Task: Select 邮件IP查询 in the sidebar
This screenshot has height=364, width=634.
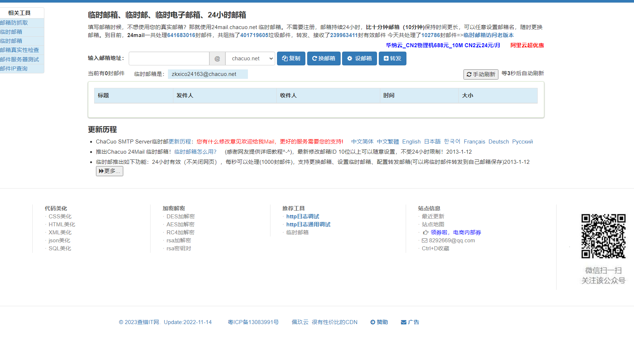Action: (x=14, y=69)
